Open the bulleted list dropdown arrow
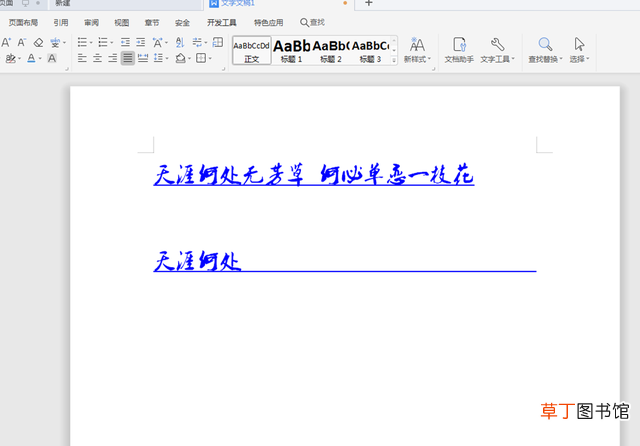Screen dimensions: 640x446 (x=91, y=43)
